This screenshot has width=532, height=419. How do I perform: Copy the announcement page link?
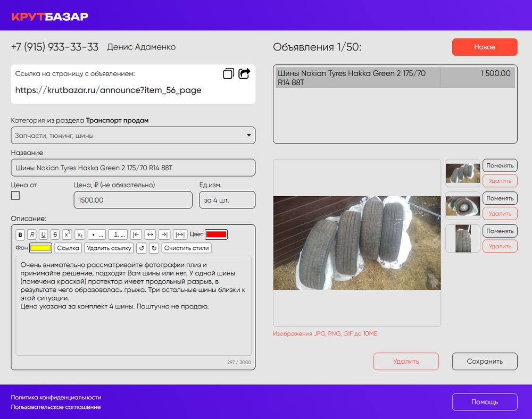228,74
